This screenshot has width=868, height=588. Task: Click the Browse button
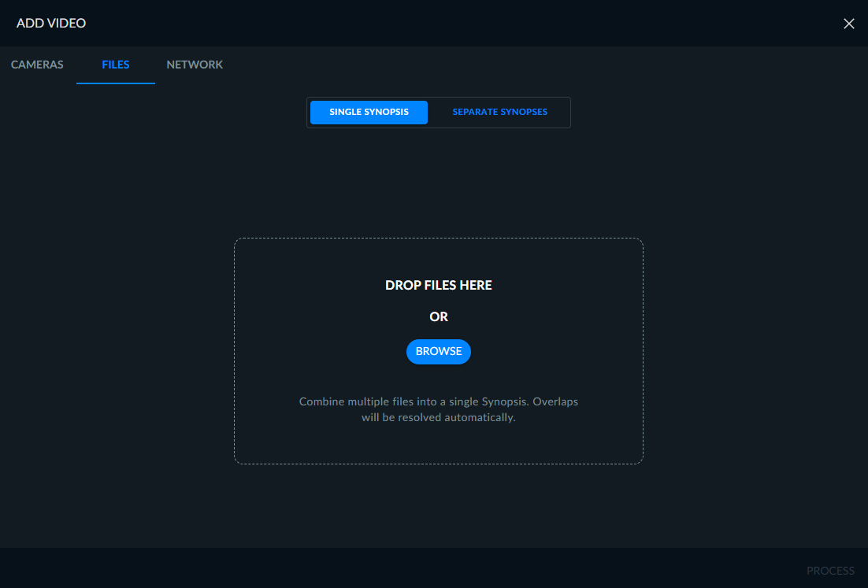[x=439, y=352]
